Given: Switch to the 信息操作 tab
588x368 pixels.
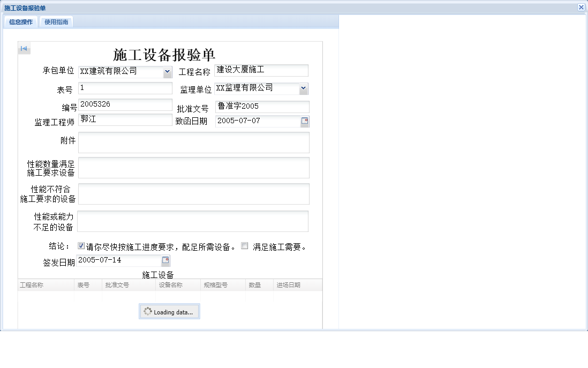Looking at the screenshot, I should click(x=21, y=22).
